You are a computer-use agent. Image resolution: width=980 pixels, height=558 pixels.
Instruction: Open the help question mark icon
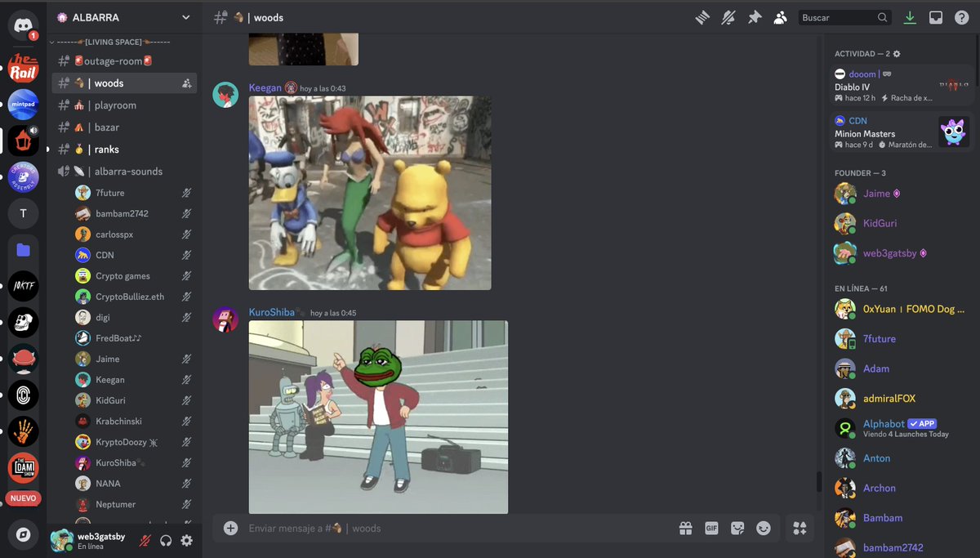(x=961, y=17)
